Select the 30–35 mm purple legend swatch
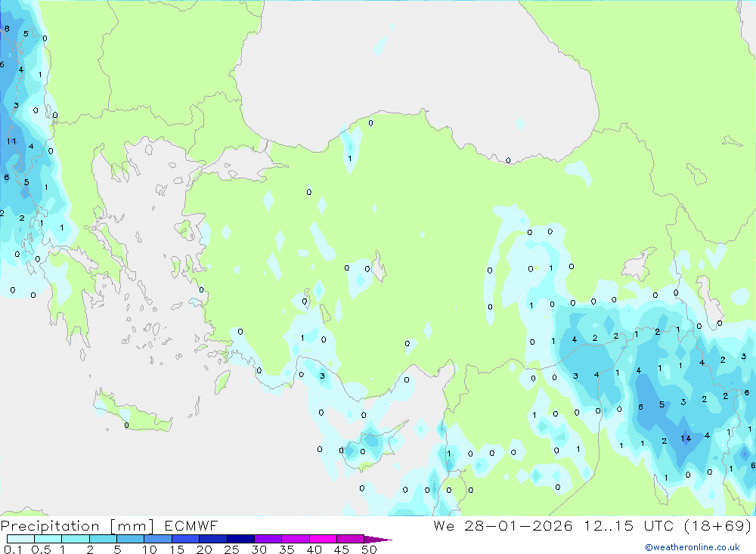This screenshot has width=756, height=554. click(268, 539)
